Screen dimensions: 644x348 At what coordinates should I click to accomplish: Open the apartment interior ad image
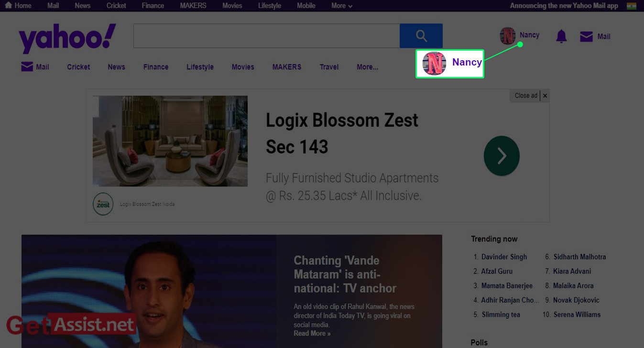coord(170,141)
